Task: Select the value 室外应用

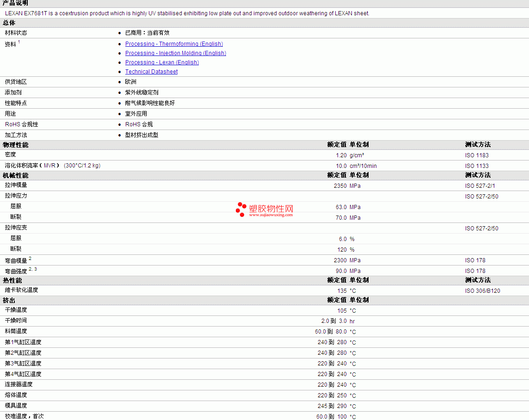Action: [136, 114]
